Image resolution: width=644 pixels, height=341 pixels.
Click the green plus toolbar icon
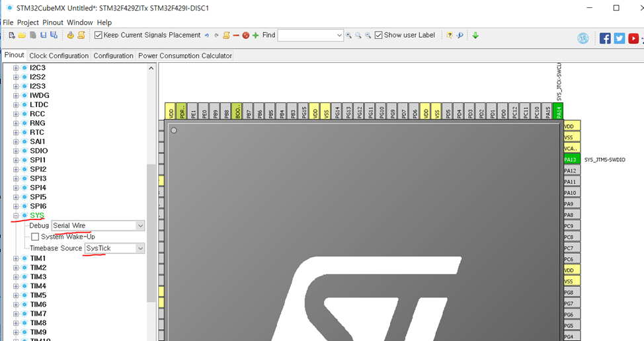coord(255,35)
